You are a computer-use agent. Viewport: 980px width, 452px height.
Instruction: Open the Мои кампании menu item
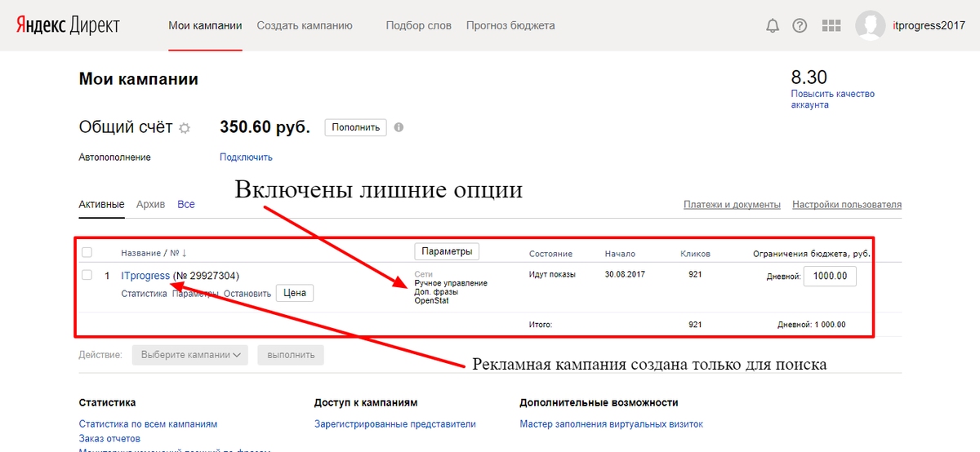pos(205,25)
